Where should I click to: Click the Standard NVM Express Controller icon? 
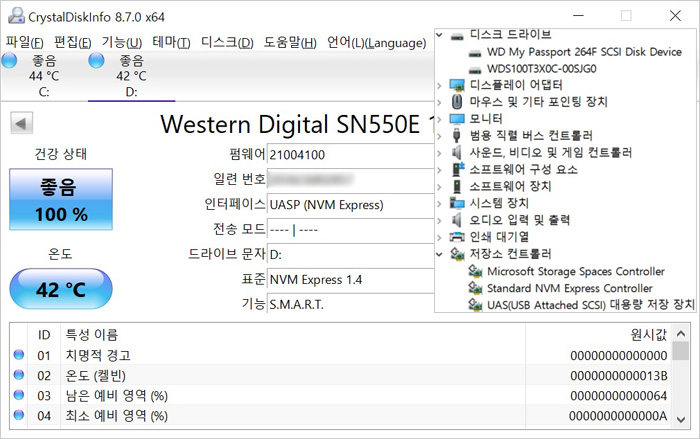(x=475, y=288)
